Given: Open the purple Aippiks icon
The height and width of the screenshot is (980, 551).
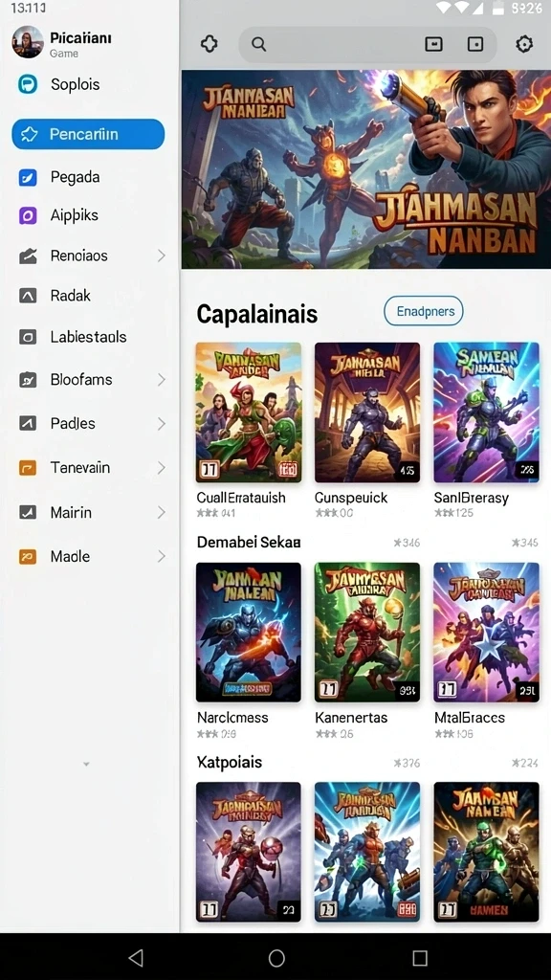Looking at the screenshot, I should click(28, 215).
